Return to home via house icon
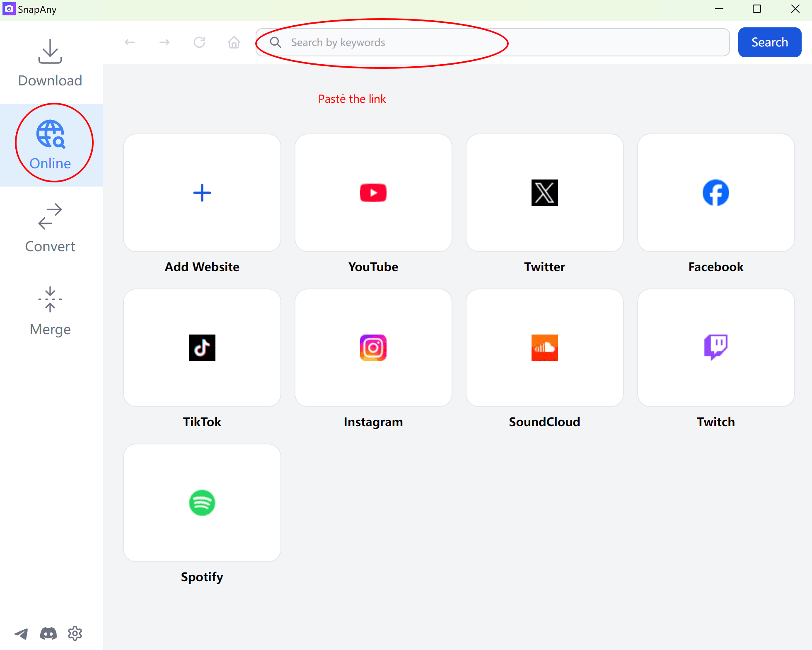 (234, 42)
